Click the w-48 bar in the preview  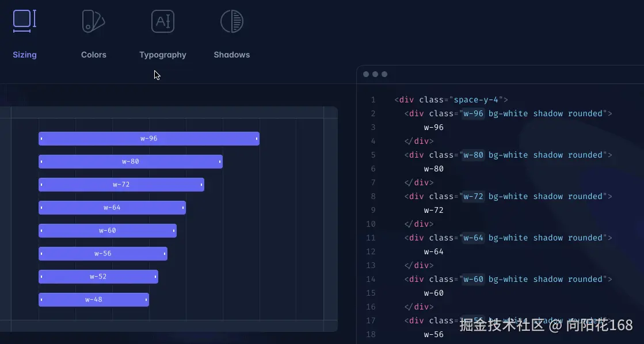pos(94,299)
